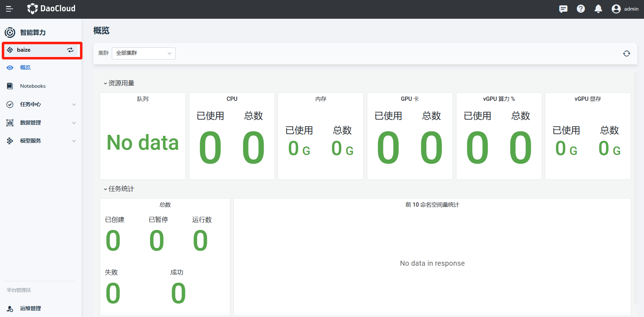Expand 模型服务 chevron
This screenshot has width=644, height=317.
[74, 141]
